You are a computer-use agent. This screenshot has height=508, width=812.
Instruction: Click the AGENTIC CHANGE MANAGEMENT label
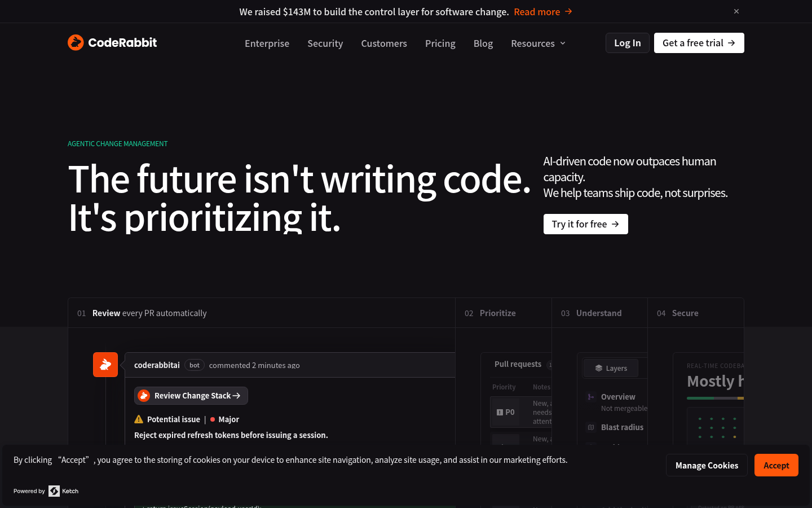118,144
